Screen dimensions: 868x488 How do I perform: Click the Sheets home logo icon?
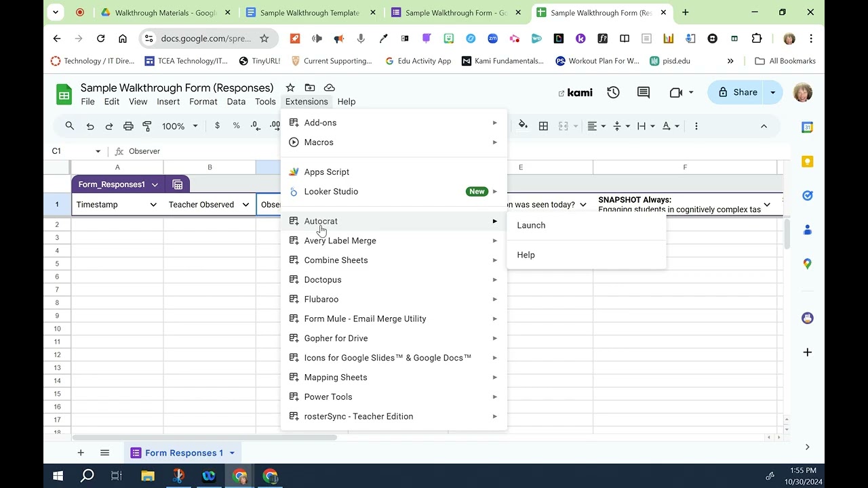(64, 94)
